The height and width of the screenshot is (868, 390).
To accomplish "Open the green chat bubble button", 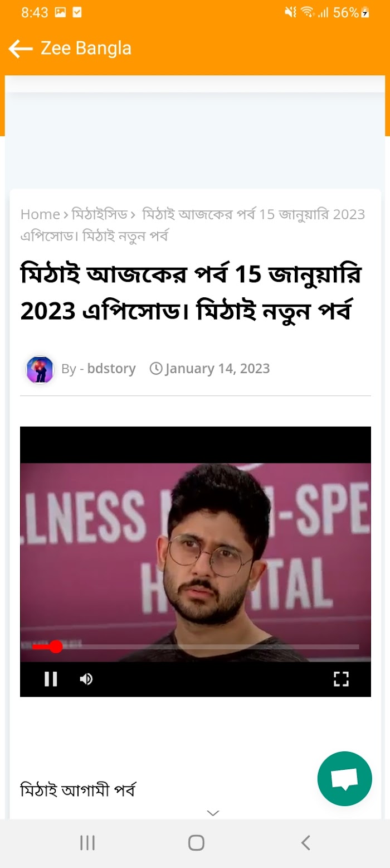I will pos(344,779).
